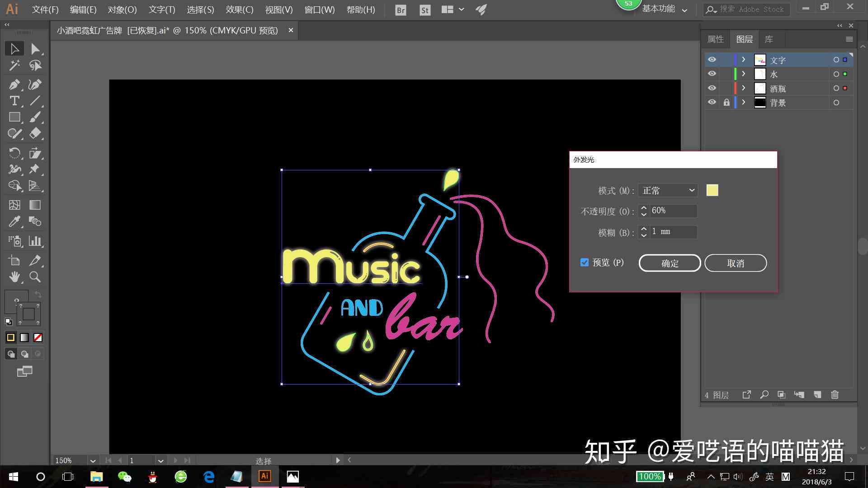Select the Line Segment tool

35,101
